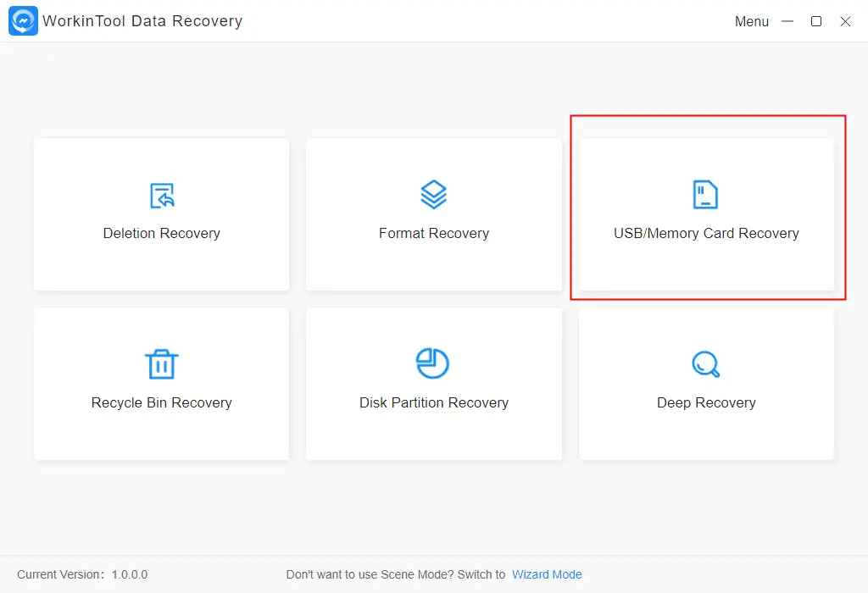Click the WorkinTool app logo

[23, 21]
